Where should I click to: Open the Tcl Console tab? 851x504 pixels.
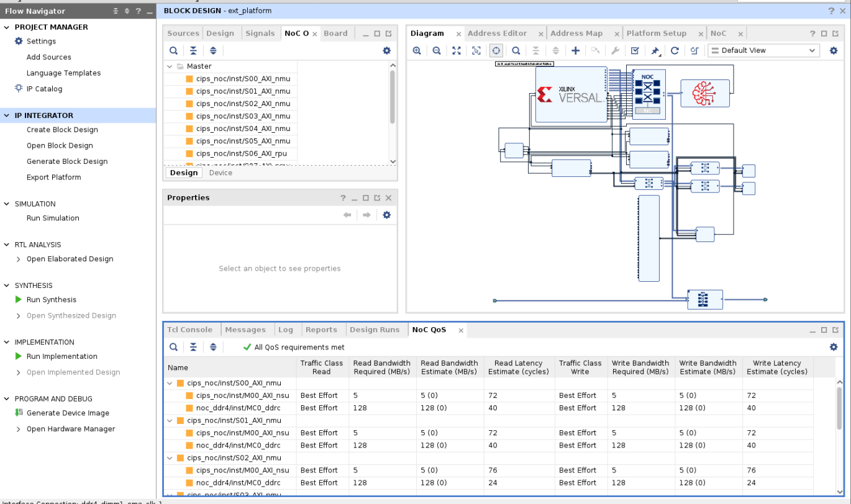pos(189,330)
